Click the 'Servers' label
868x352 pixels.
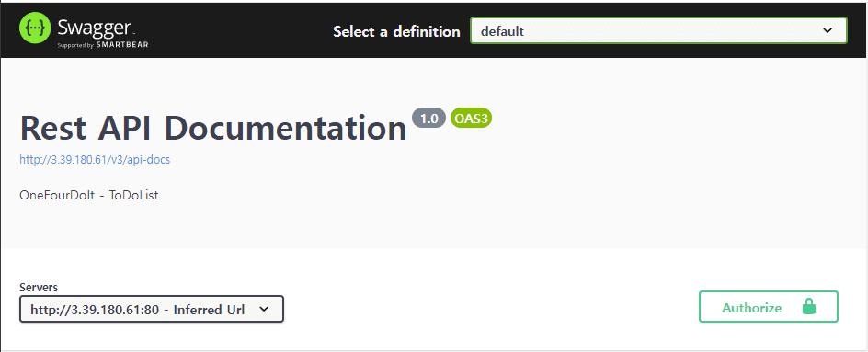point(39,288)
